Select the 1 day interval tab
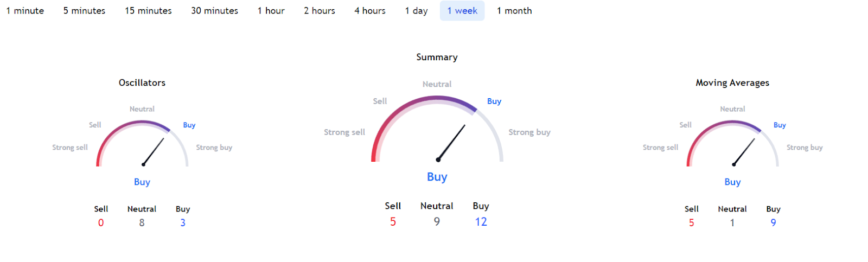The width and height of the screenshot is (868, 262). pos(416,11)
